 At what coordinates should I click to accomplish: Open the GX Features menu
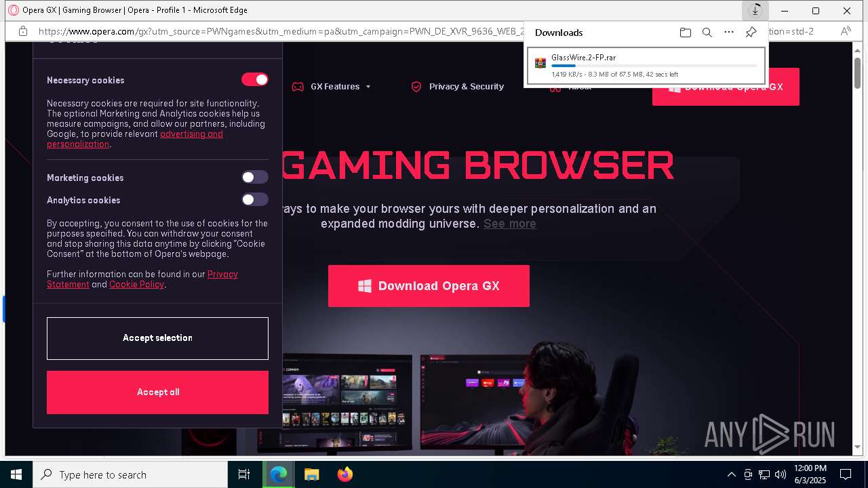[x=335, y=87]
